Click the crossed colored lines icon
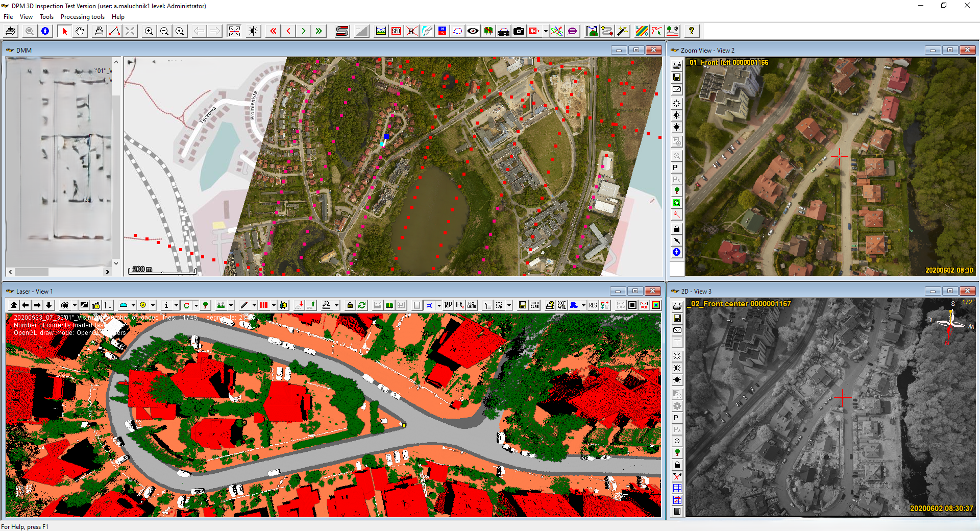Viewport: 980px width, 531px height. click(x=557, y=31)
